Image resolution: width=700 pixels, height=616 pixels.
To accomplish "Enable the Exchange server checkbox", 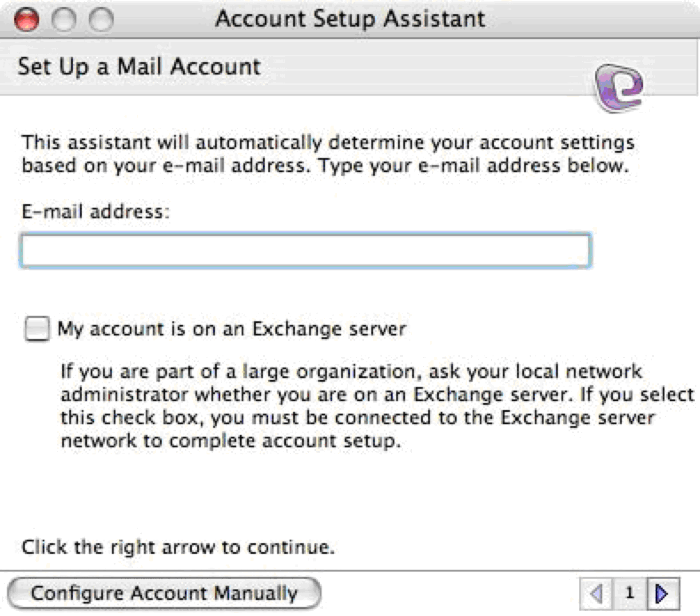I will click(x=37, y=329).
